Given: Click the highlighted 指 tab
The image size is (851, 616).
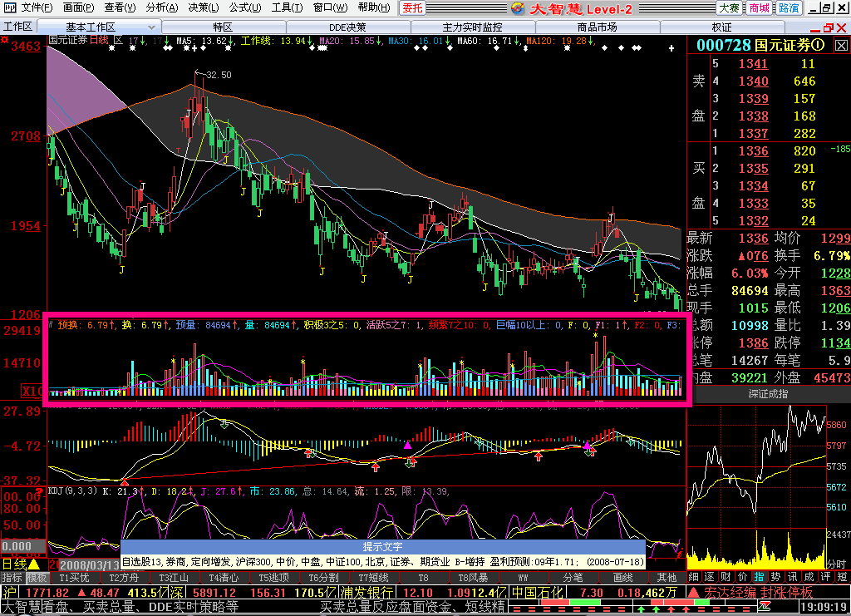Looking at the screenshot, I should click(759, 577).
